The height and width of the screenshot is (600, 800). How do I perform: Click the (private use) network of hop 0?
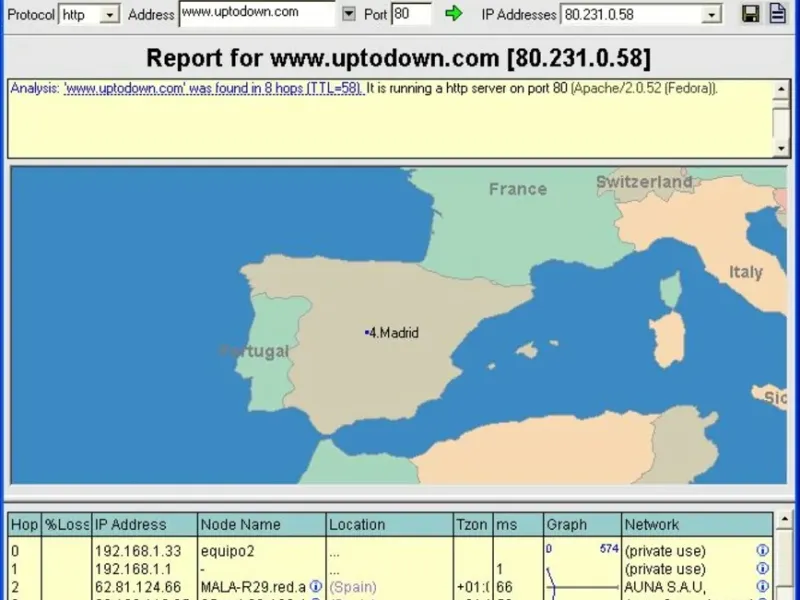point(665,551)
